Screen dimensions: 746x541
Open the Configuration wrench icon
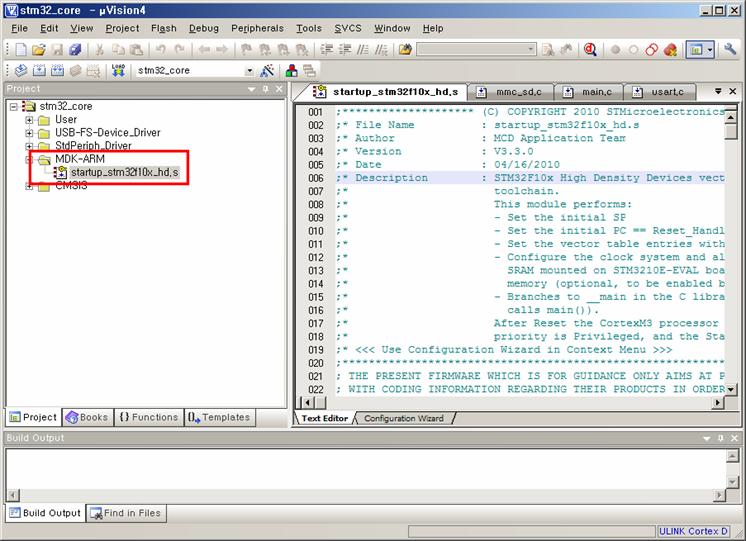coord(730,49)
